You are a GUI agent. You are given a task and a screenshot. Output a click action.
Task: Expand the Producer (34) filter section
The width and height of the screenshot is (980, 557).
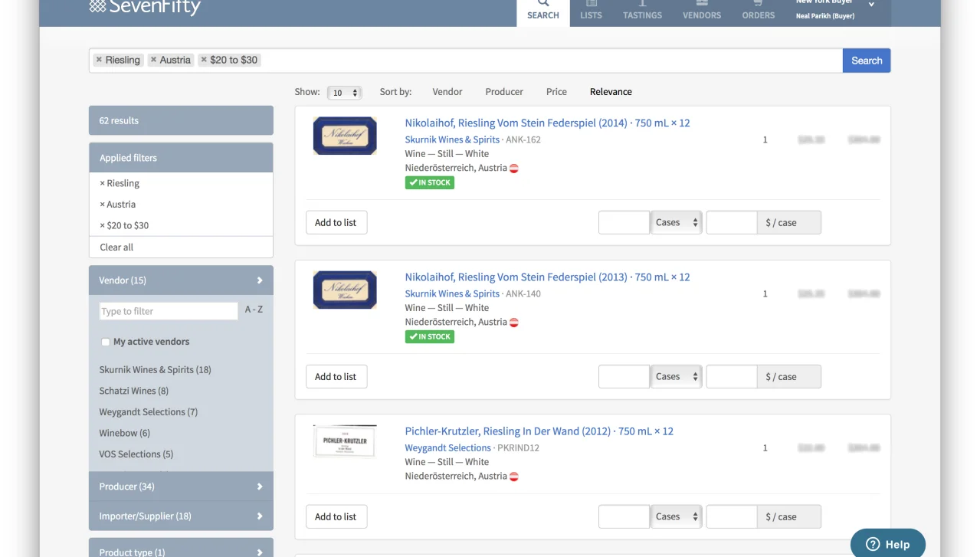click(x=181, y=487)
